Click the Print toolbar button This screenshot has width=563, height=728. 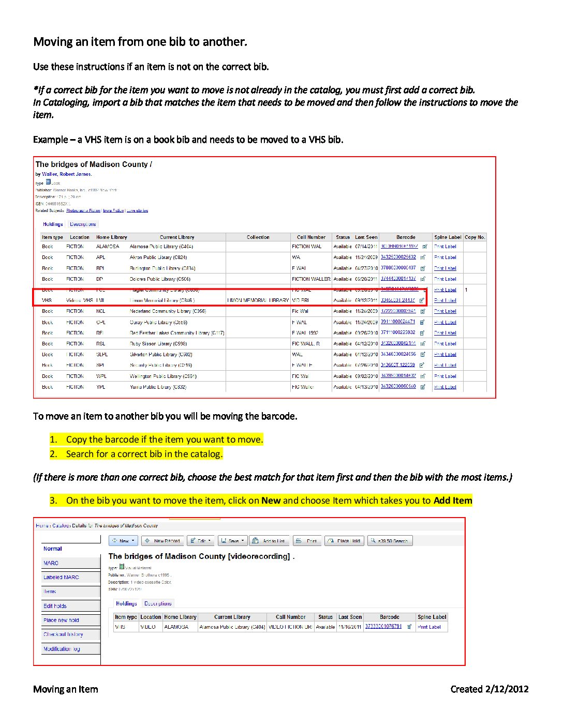coord(306,541)
